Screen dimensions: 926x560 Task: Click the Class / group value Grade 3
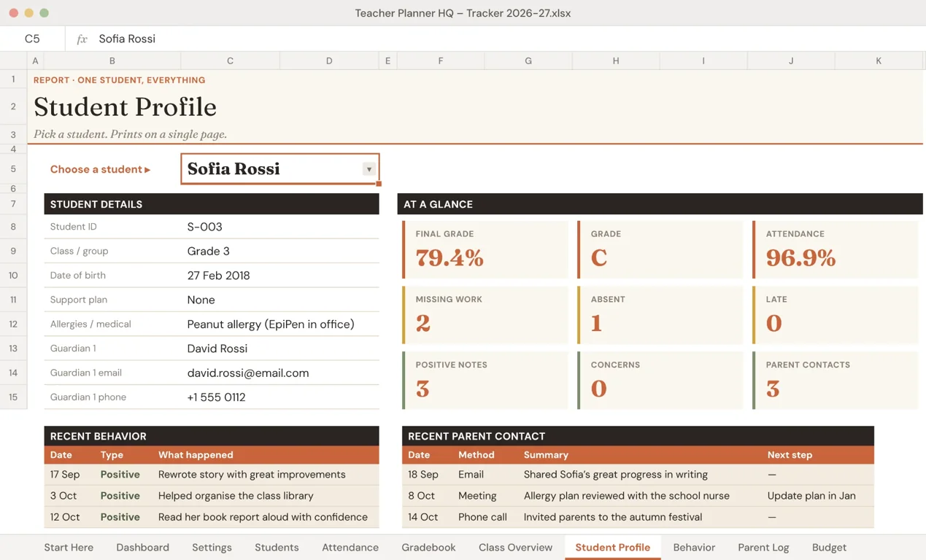208,251
